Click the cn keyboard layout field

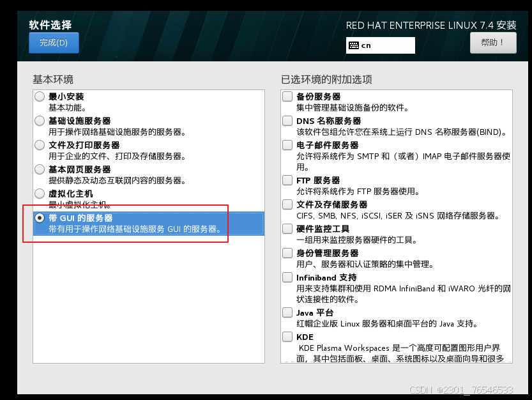[381, 45]
